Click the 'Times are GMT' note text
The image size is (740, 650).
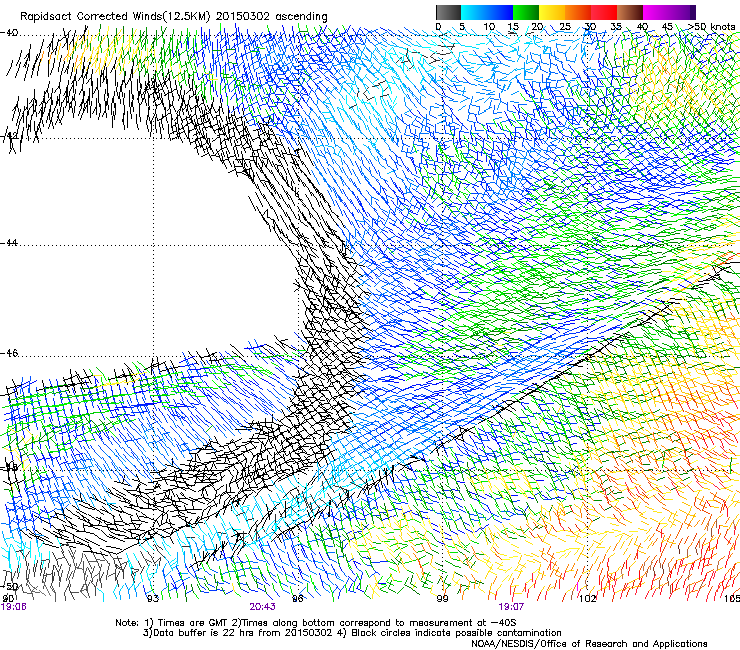[194, 623]
